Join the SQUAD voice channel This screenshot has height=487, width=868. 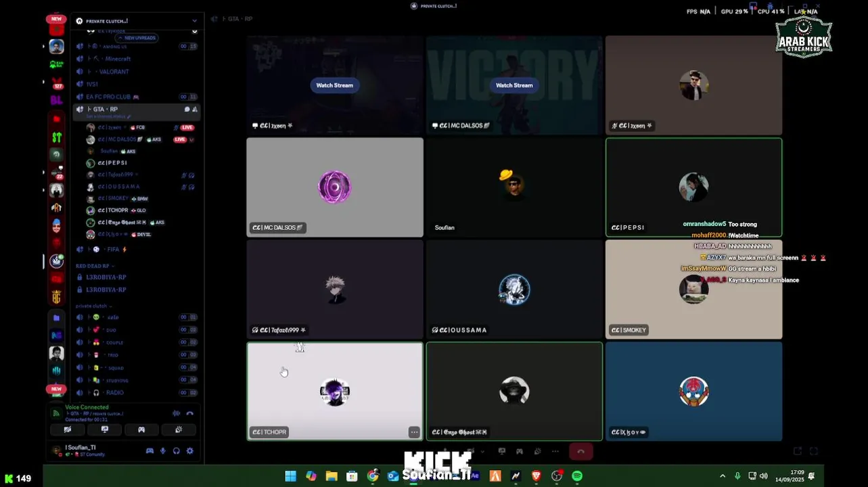[137, 368]
